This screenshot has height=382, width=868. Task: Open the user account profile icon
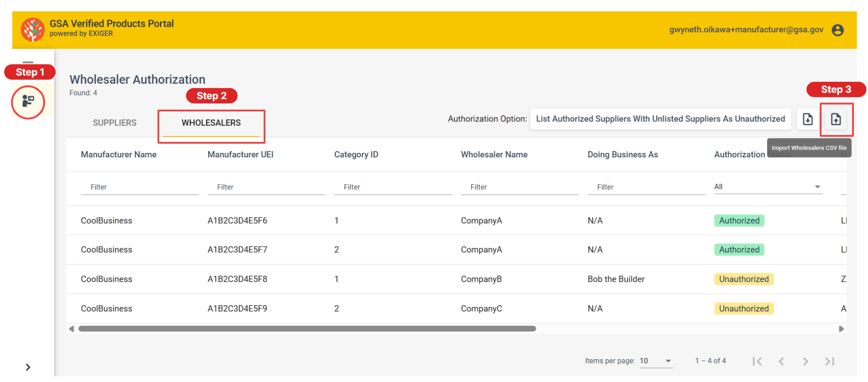click(838, 30)
